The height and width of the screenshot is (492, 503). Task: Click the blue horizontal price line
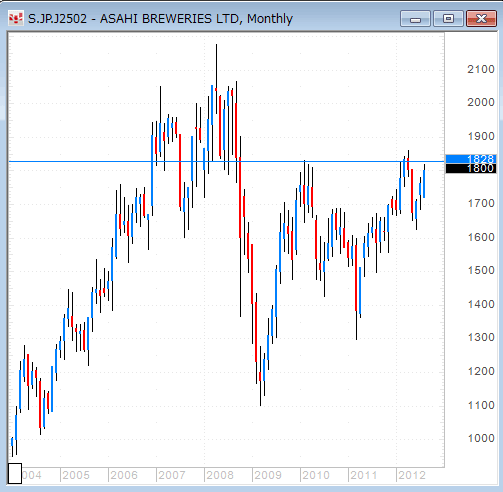pos(226,162)
